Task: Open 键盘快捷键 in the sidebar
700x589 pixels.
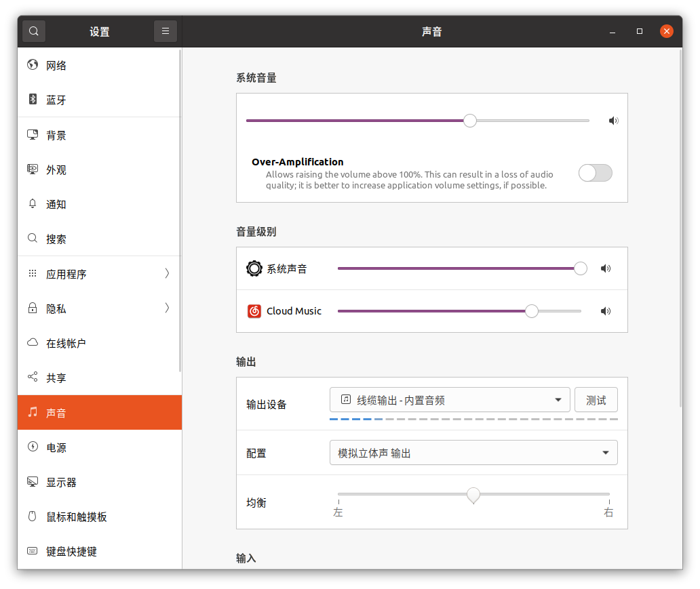Action: pyautogui.click(x=100, y=551)
